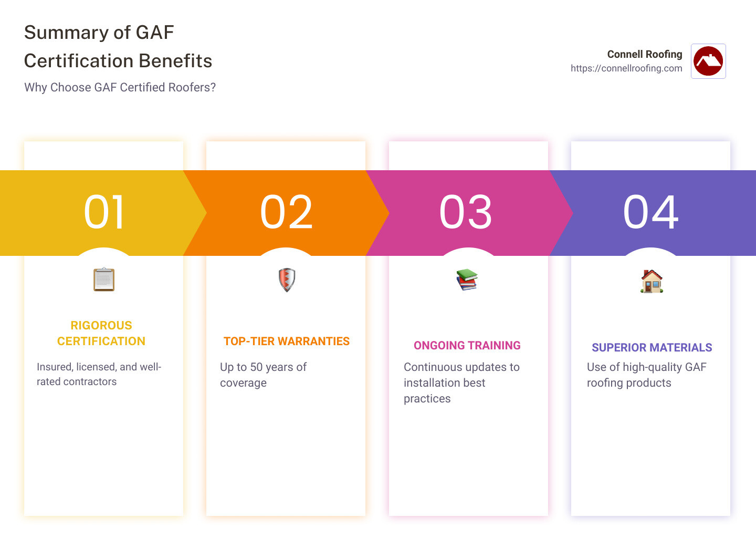The height and width of the screenshot is (538, 756).
Task: Click the stacked books icon under step 03
Action: (x=467, y=280)
